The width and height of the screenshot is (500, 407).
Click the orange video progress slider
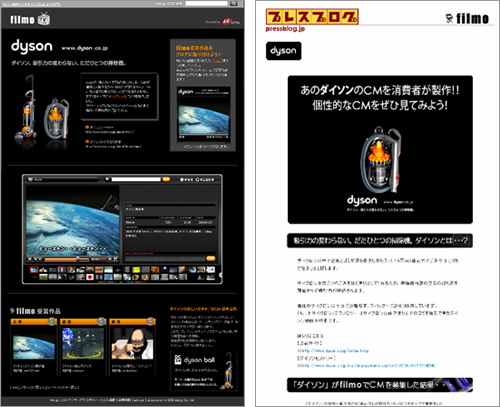pos(67,259)
